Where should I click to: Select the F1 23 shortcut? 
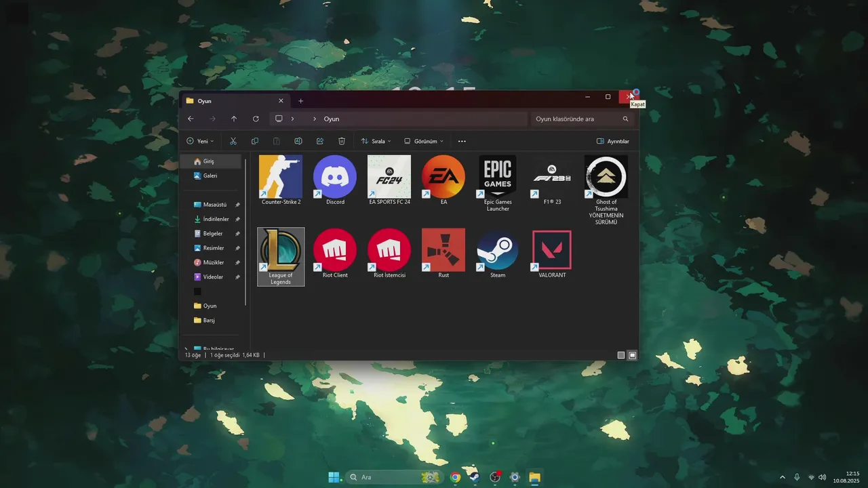tap(552, 180)
